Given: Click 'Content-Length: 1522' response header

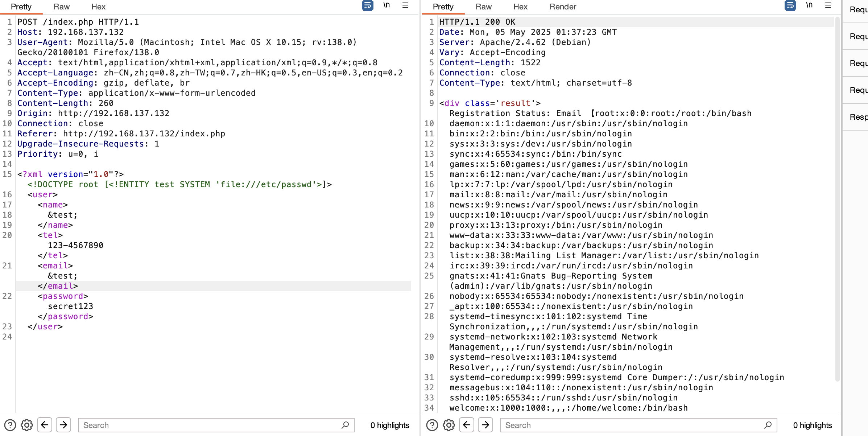Looking at the screenshot, I should [490, 63].
